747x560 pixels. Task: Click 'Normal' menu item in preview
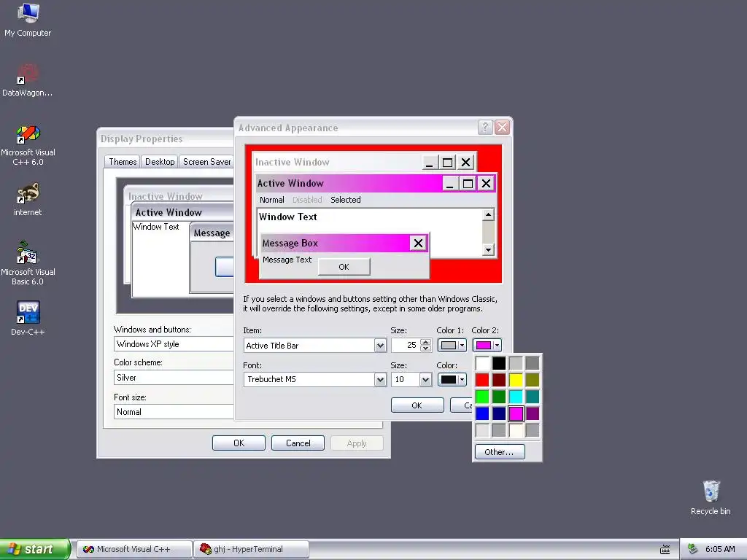271,200
